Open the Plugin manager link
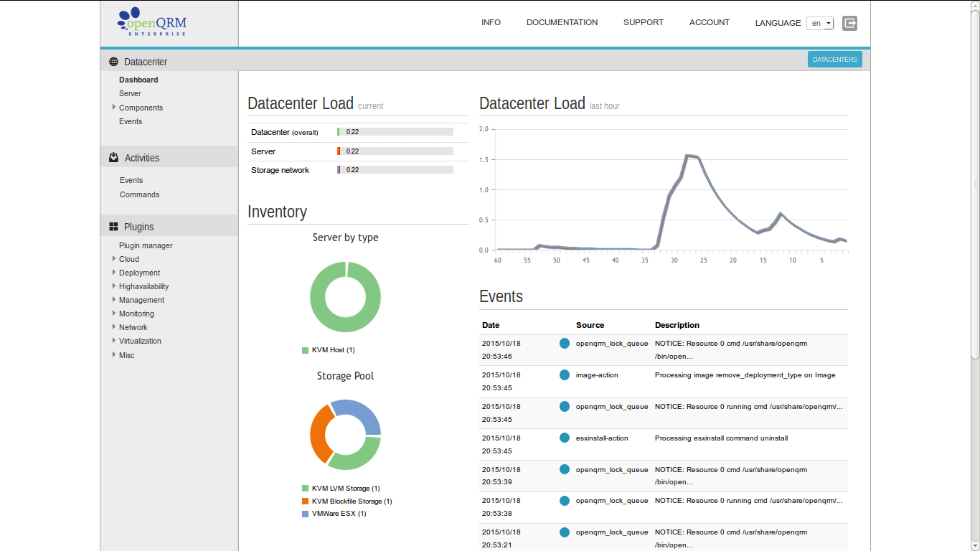This screenshot has width=980, height=551. click(x=146, y=245)
